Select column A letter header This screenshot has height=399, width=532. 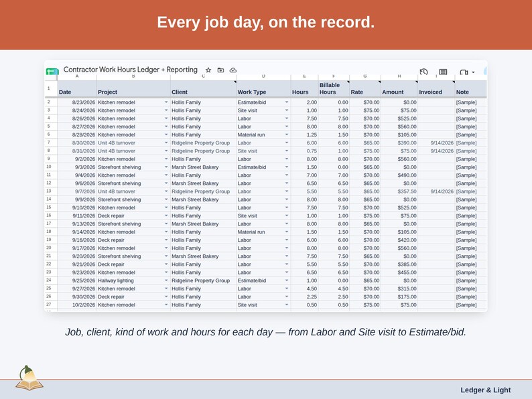pos(77,76)
